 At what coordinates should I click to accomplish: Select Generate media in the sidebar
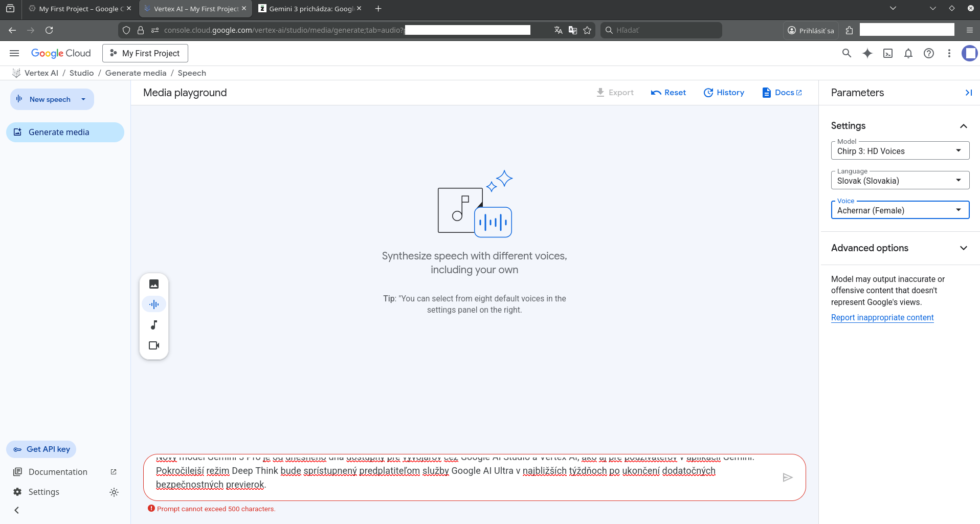click(x=65, y=132)
